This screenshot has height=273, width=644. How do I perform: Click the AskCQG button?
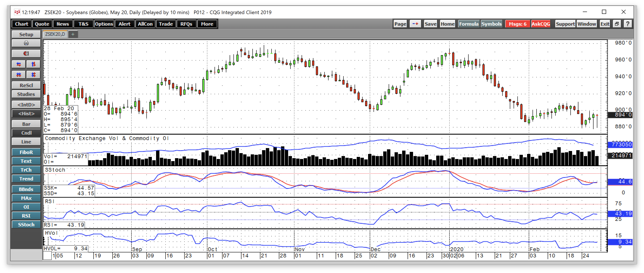541,24
